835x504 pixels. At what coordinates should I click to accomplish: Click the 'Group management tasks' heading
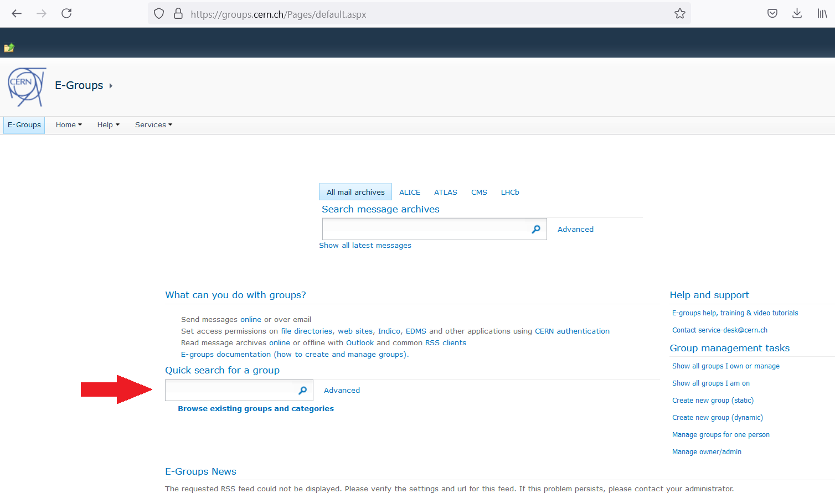(x=730, y=349)
